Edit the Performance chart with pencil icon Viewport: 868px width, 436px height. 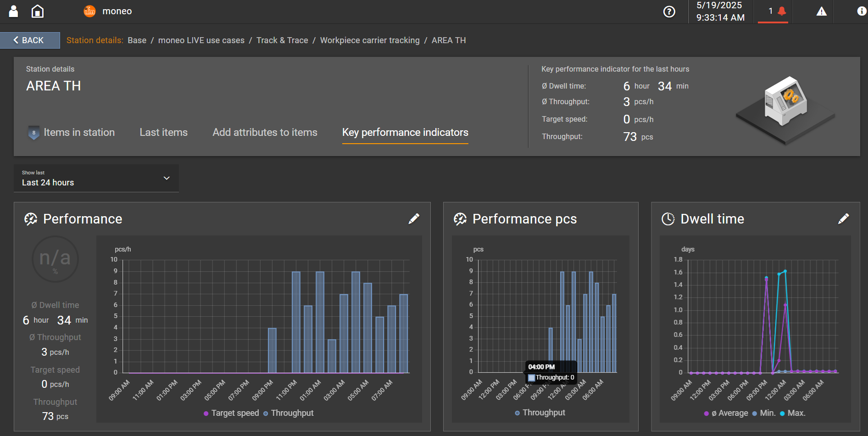(x=414, y=219)
